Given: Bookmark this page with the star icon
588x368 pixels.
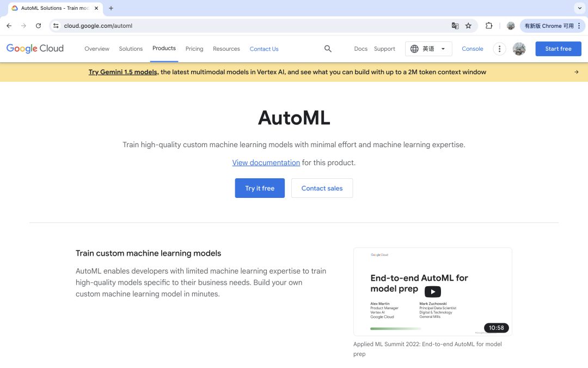Looking at the screenshot, I should tap(468, 26).
